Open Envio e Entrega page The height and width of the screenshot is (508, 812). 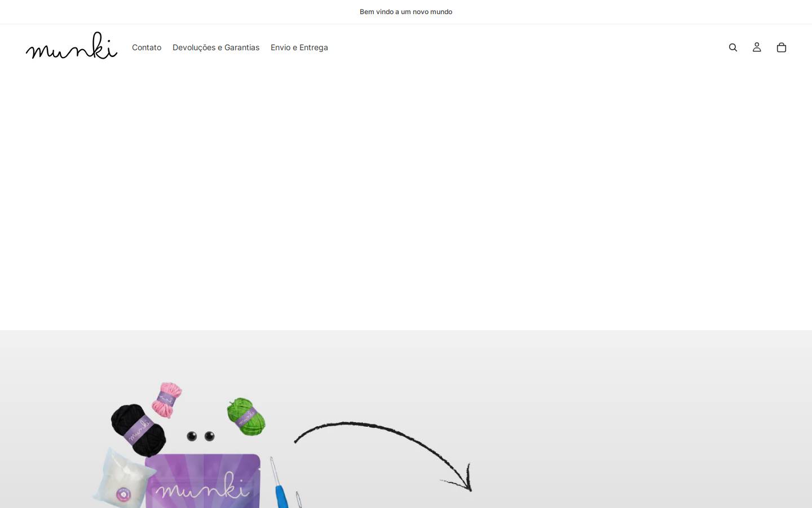click(x=299, y=47)
